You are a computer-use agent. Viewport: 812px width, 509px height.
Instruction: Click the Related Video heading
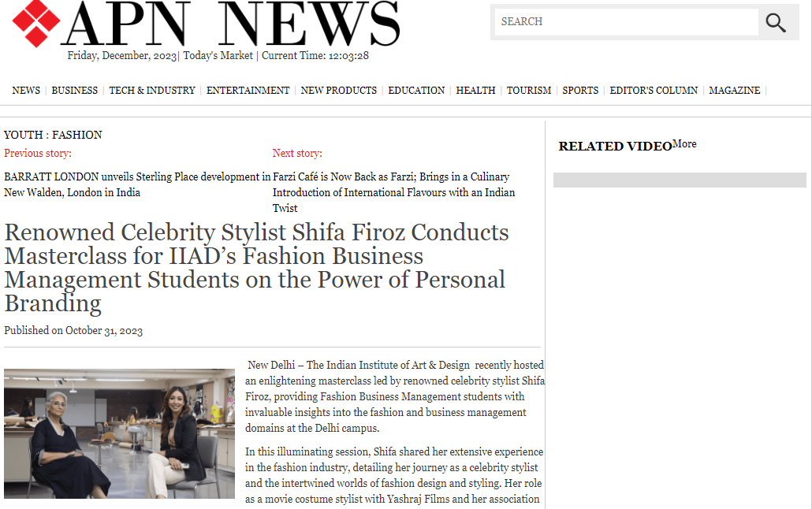pyautogui.click(x=615, y=147)
